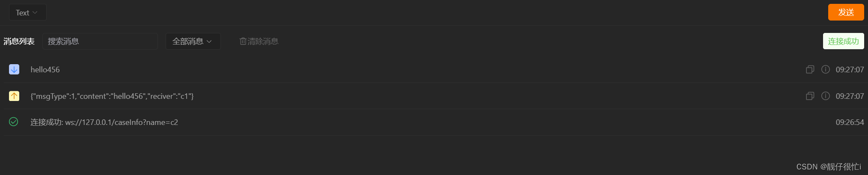Viewport: 868px width, 175px height.
Task: Click the yellow sent-message arrow icon
Action: pyautogui.click(x=14, y=96)
